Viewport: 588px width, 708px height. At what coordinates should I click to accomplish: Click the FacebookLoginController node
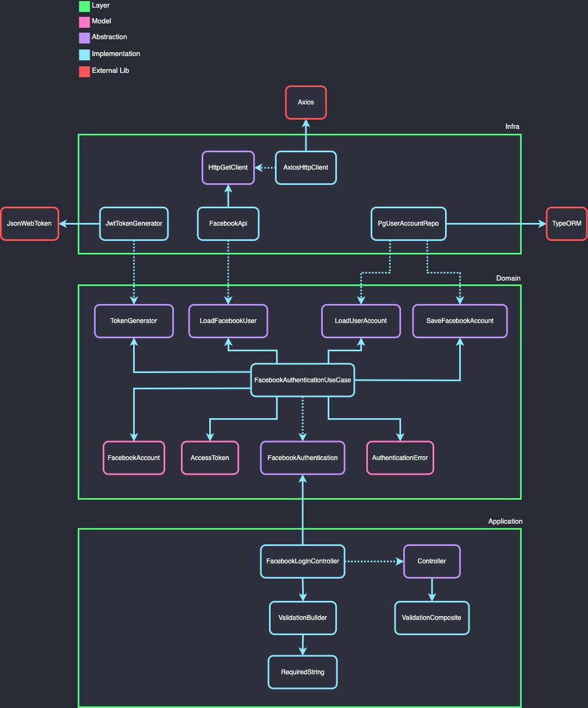tap(302, 561)
